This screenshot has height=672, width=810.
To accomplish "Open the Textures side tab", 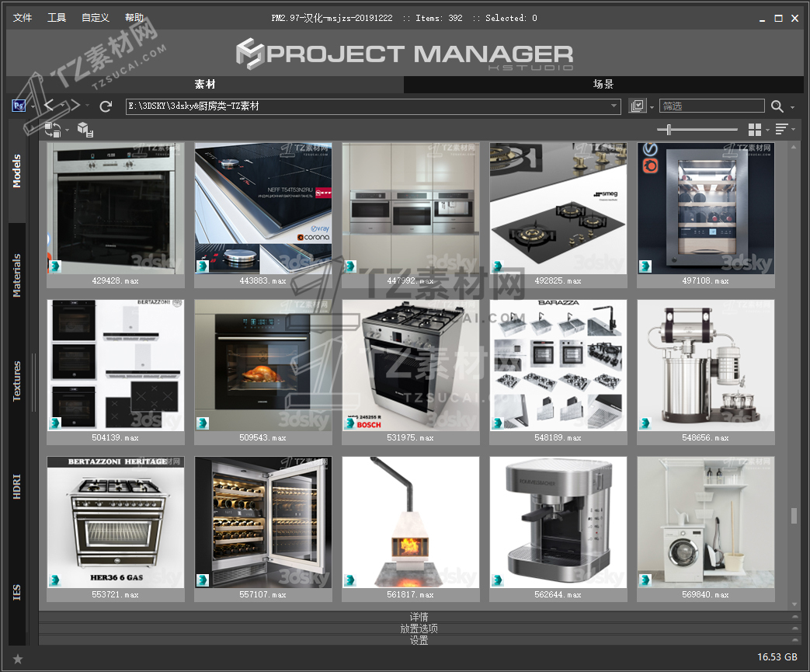I will (17, 381).
